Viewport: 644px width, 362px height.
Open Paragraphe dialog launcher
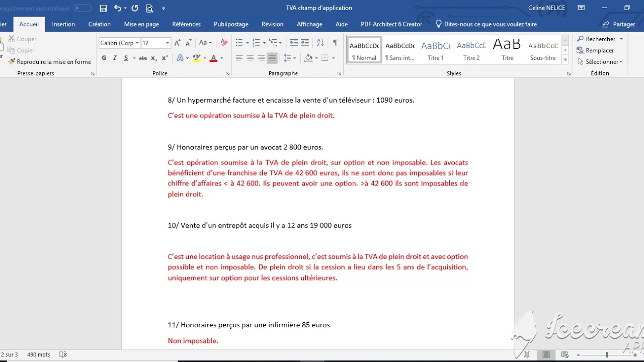tap(339, 73)
